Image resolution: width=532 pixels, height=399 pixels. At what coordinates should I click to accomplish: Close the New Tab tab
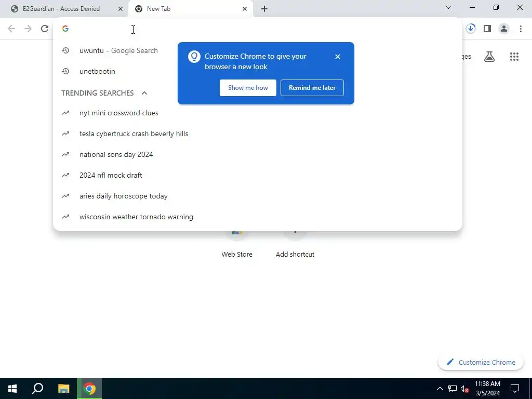[x=245, y=9]
